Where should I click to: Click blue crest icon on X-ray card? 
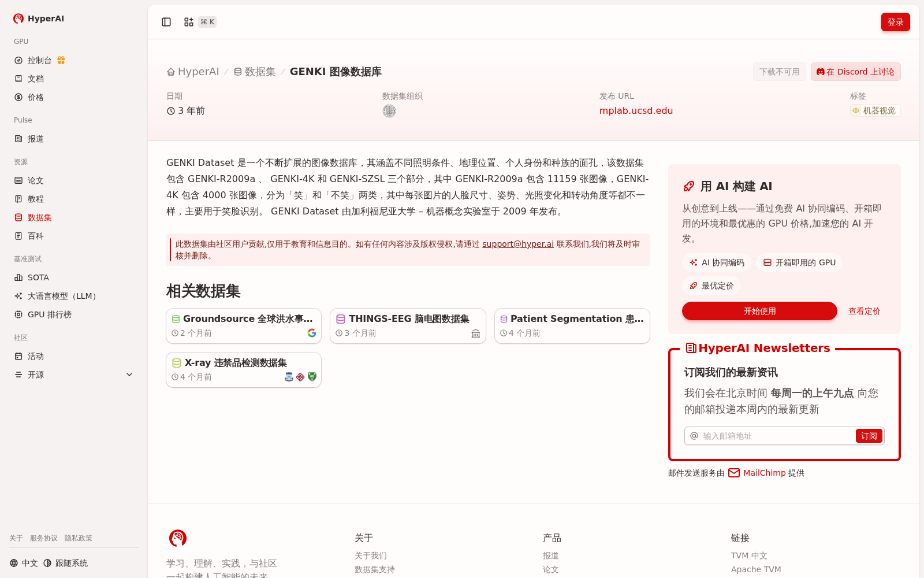(289, 377)
